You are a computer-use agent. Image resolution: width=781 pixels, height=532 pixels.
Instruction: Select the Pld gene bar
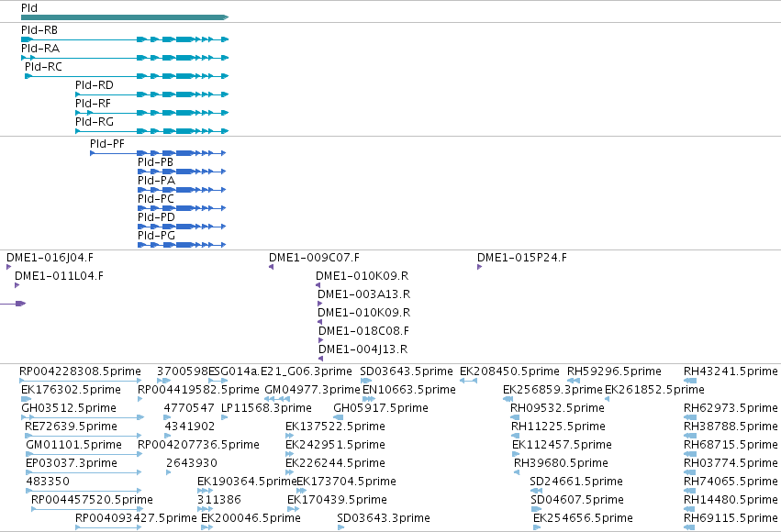(x=125, y=17)
